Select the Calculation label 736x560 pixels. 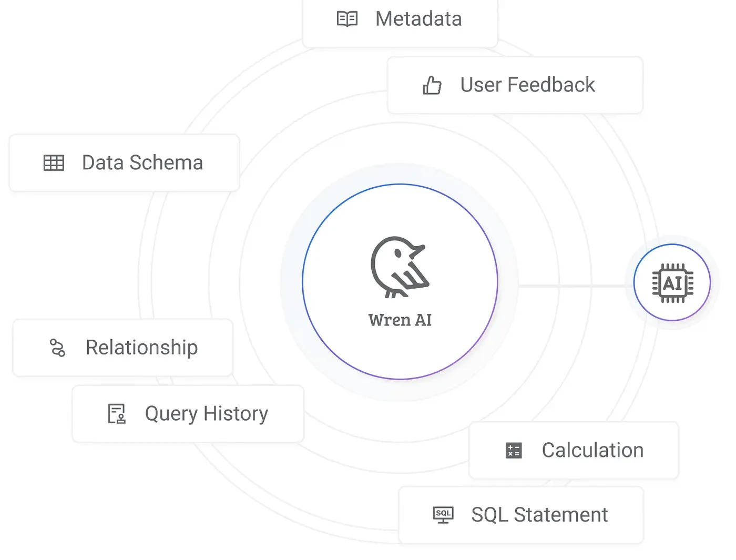tap(592, 451)
